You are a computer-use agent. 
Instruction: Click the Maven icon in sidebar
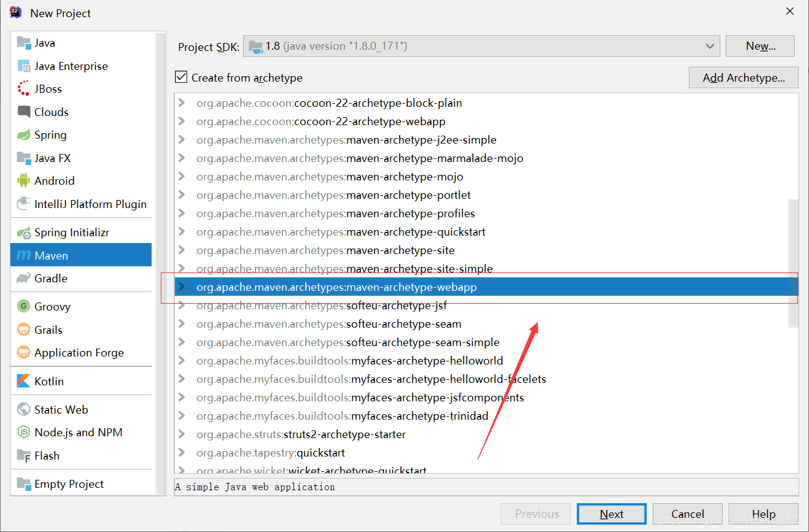(24, 255)
